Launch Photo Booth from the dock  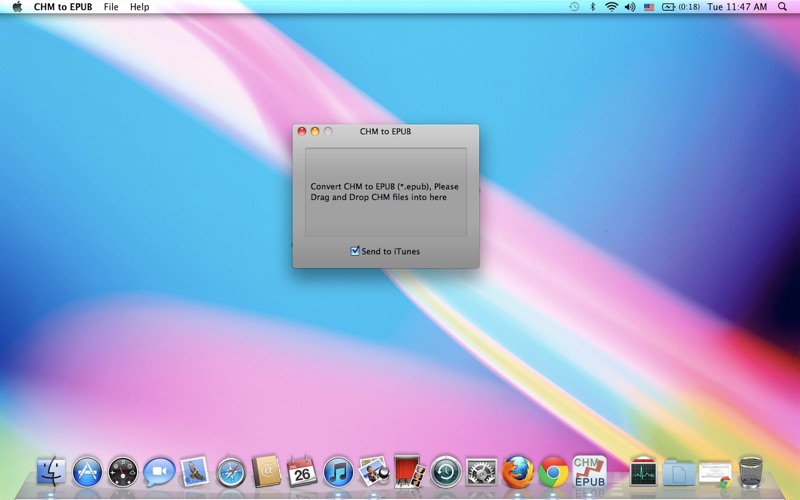[410, 472]
